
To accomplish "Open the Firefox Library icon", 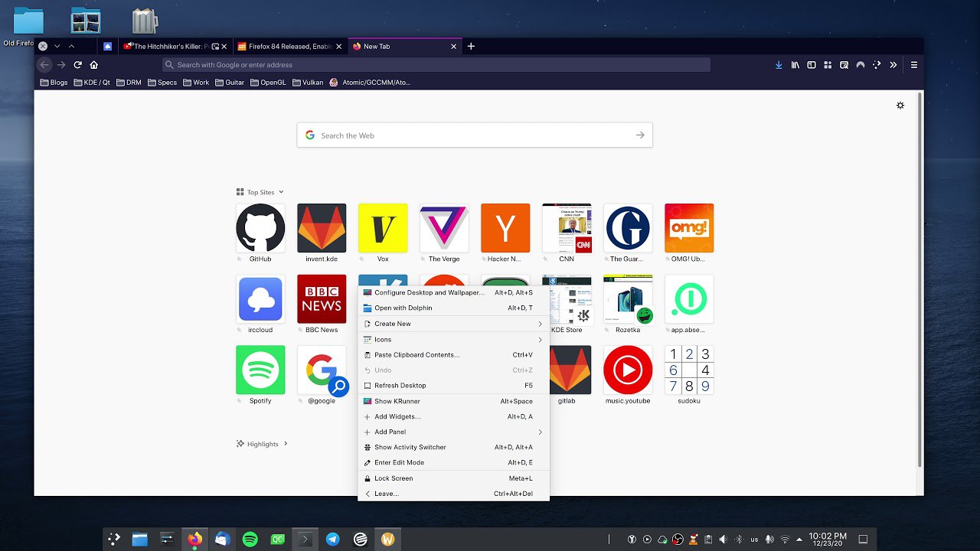I will pos(795,65).
